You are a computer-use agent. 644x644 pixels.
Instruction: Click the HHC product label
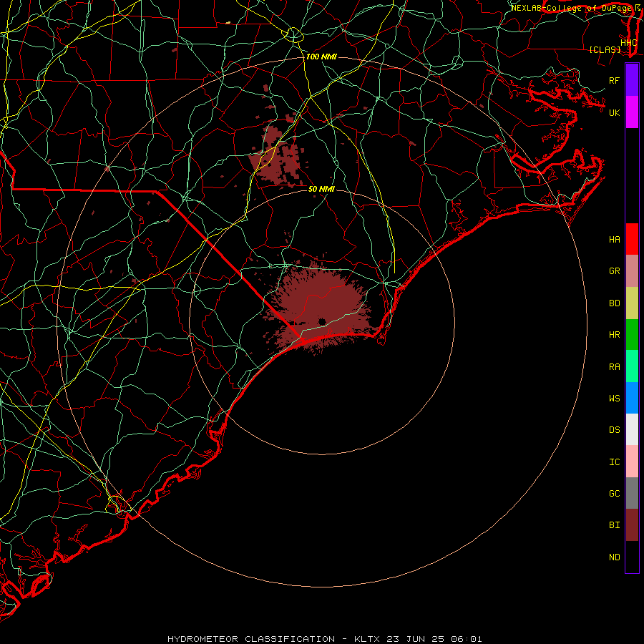click(x=628, y=43)
